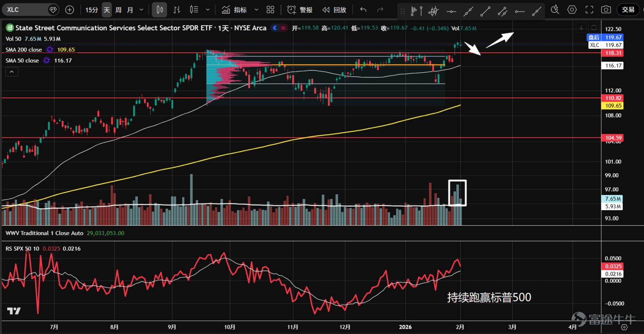This screenshot has width=644, height=334.
Task: Open the chart type dropdown chevron
Action: point(208,10)
